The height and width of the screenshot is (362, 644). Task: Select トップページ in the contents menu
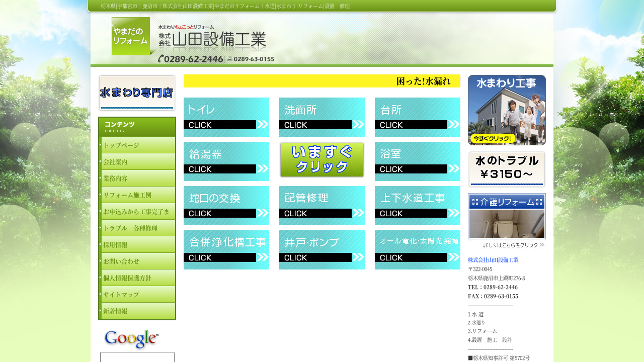pyautogui.click(x=138, y=145)
